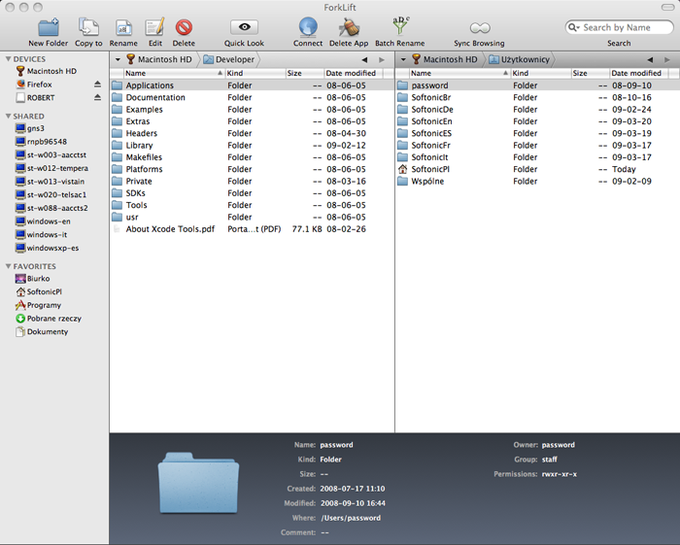Go forward in the right pane
Image resolution: width=680 pixels, height=545 pixels.
tap(667, 60)
